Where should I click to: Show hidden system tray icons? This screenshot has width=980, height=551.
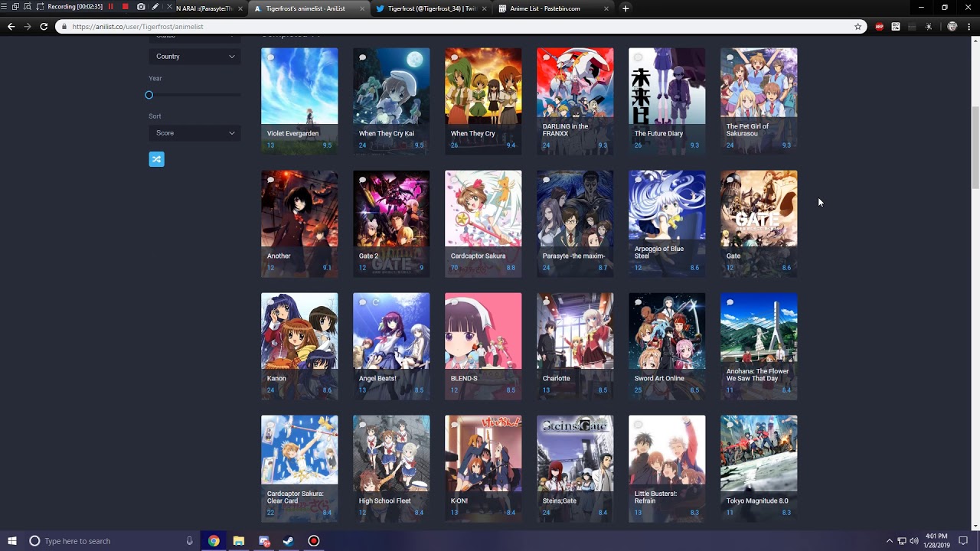click(x=889, y=541)
